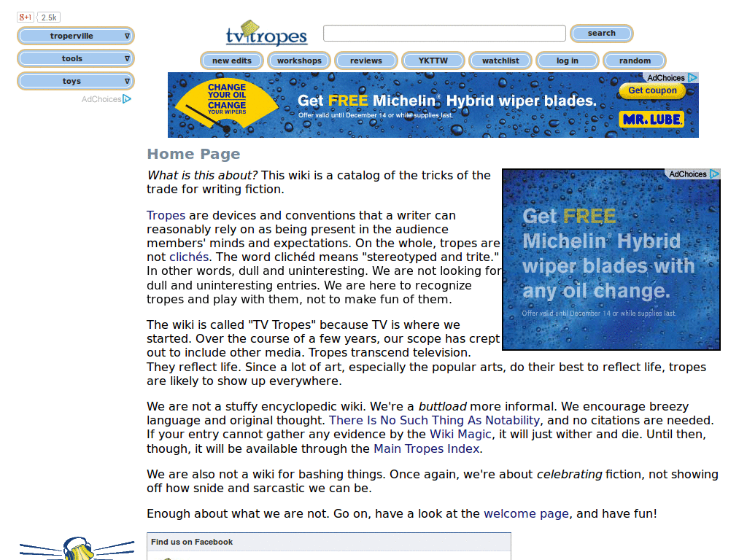Click the 2.5k +1 count bubble

[x=49, y=17]
